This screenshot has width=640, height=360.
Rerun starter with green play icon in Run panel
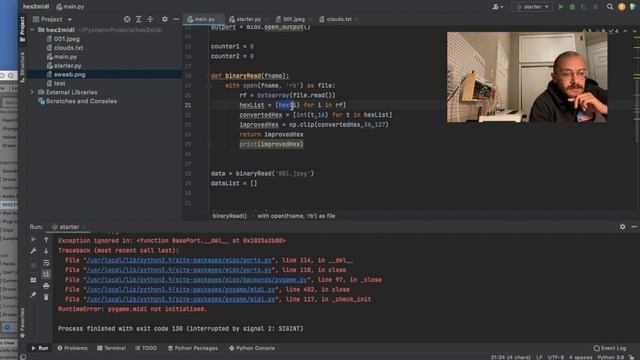[33, 240]
